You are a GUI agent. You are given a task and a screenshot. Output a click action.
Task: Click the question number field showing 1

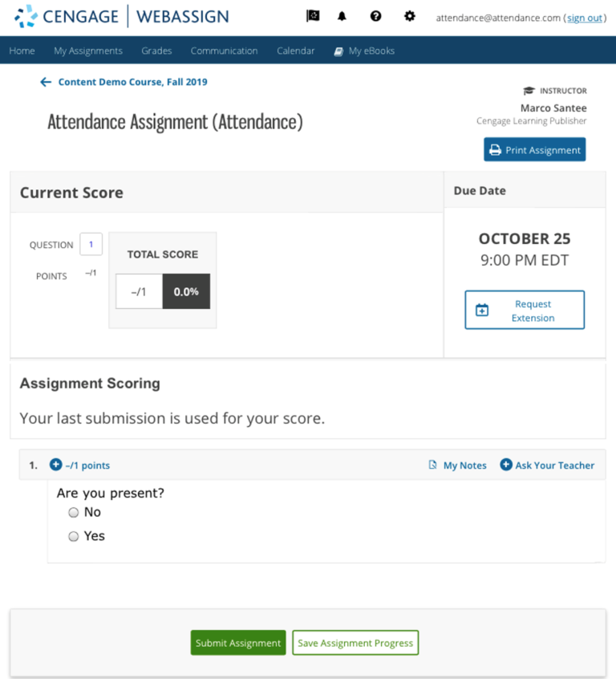tap(91, 244)
